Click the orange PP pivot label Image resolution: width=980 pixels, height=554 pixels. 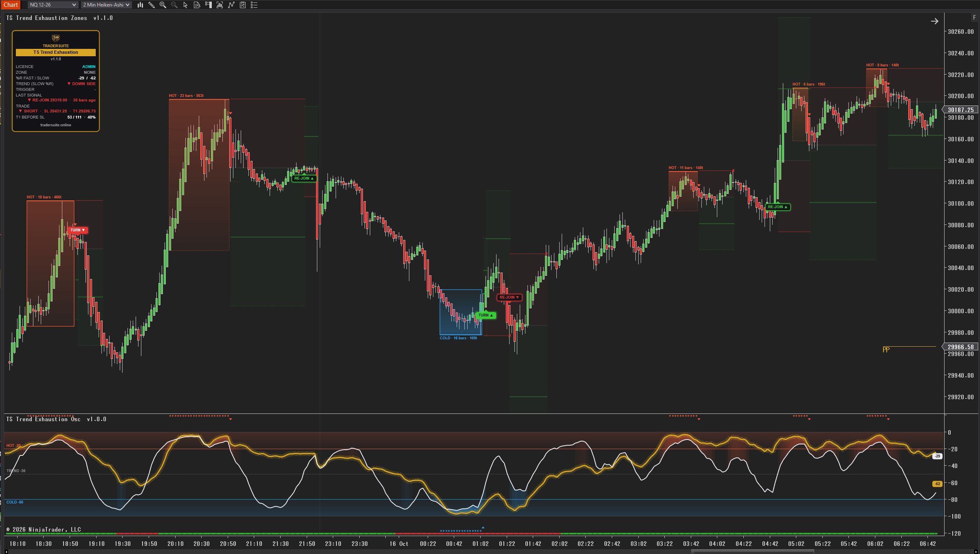point(886,350)
